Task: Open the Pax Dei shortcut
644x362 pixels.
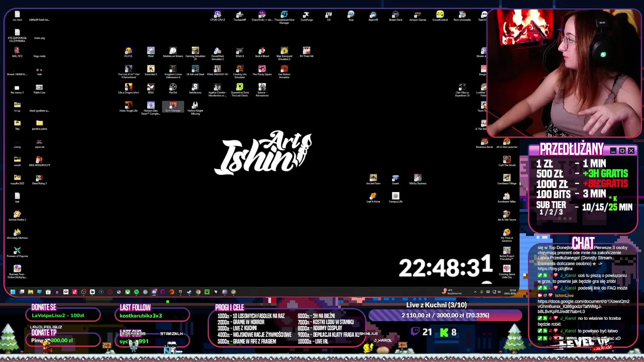Action: coord(173,89)
